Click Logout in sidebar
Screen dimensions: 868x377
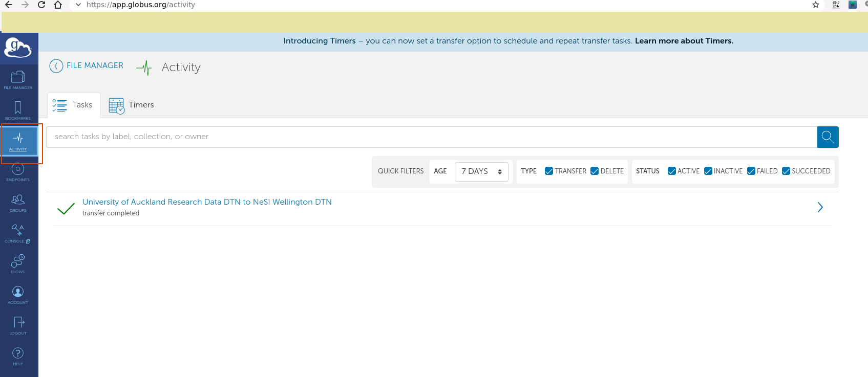click(18, 325)
